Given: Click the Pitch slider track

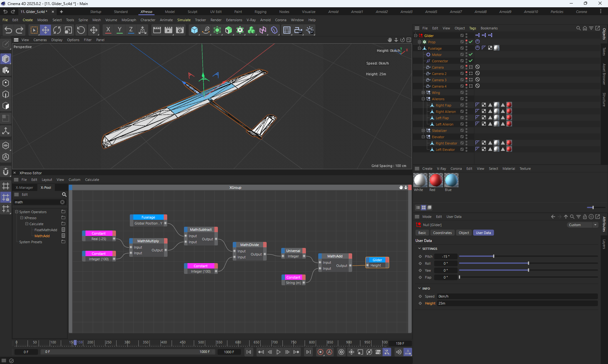Looking at the screenshot, I should (528, 256).
